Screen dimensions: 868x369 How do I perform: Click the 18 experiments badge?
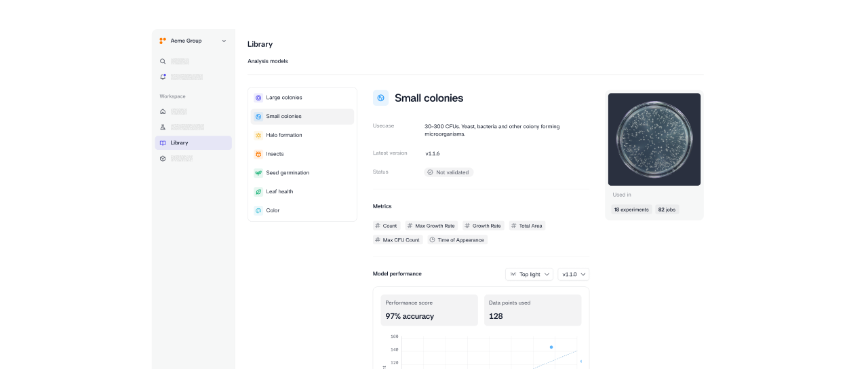click(631, 210)
